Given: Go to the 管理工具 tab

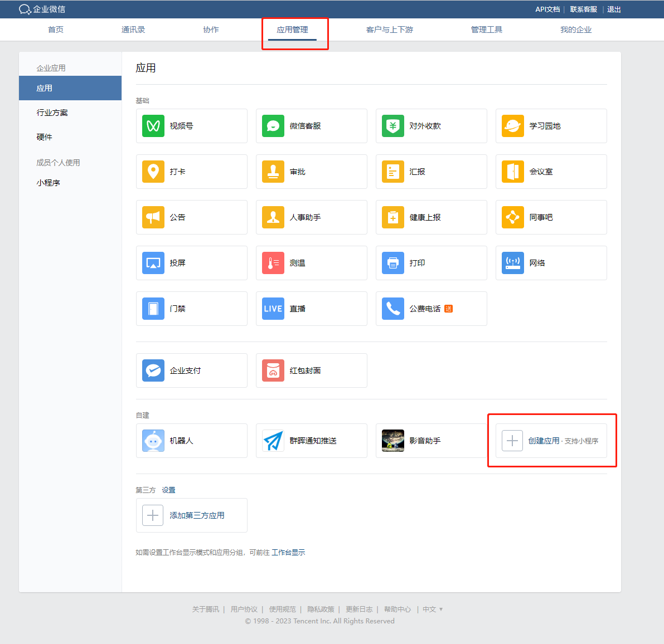Looking at the screenshot, I should 486,30.
